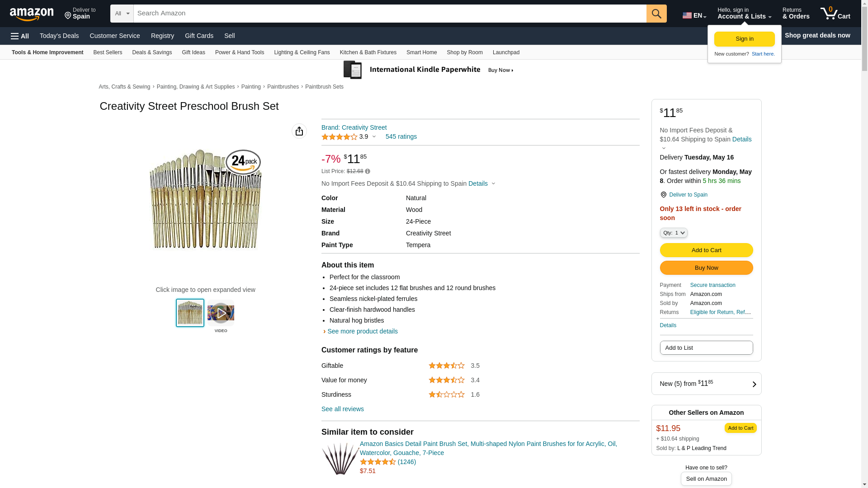
Task: Click the yellow Sign in button
Action: point(744,39)
